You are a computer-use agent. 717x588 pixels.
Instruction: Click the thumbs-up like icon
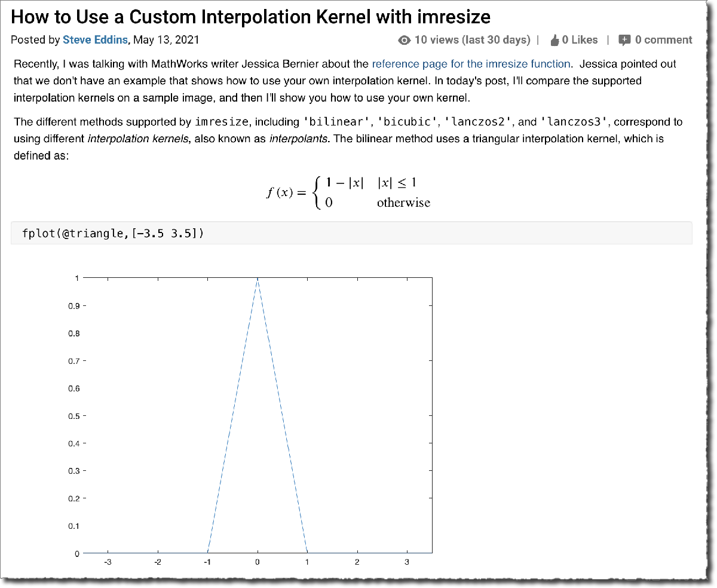click(554, 41)
